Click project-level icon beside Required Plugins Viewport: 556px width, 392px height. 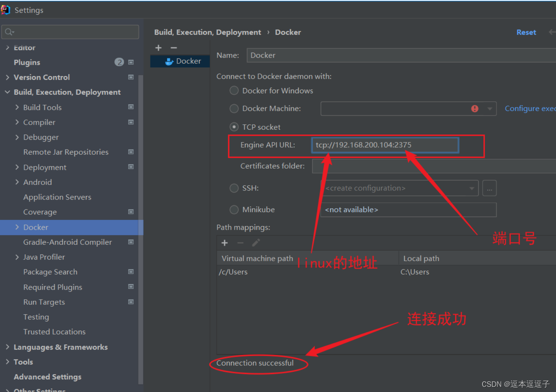(x=131, y=287)
